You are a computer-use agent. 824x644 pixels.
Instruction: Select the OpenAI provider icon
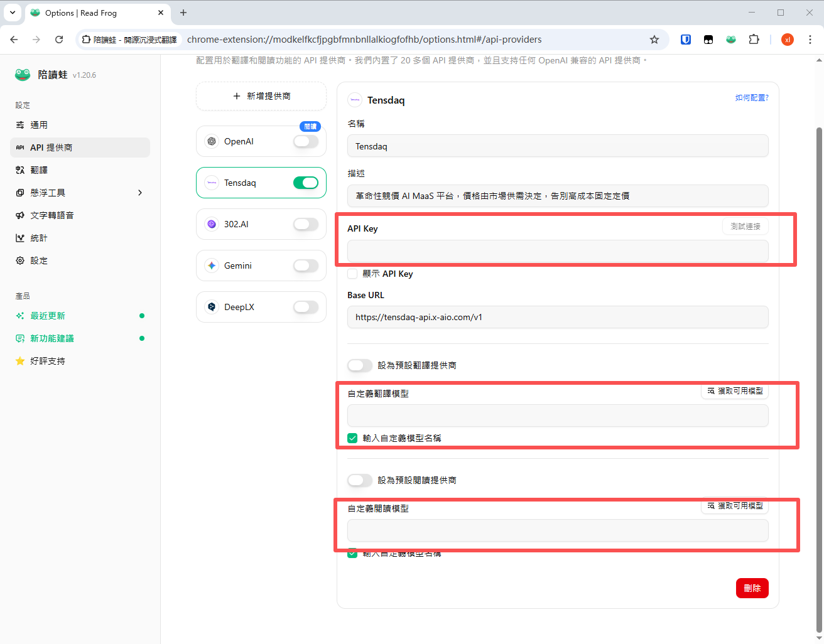pyautogui.click(x=212, y=141)
